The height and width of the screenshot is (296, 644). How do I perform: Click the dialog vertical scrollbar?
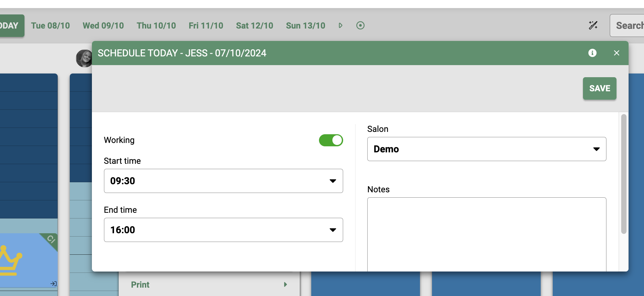(x=624, y=174)
